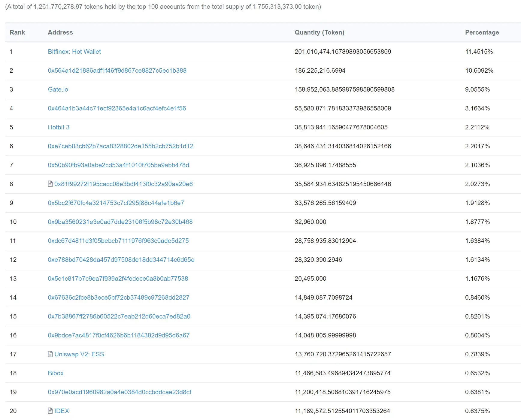Select the 9.0555% percentage value
Viewport: 521px width, 420px height.
(477, 89)
